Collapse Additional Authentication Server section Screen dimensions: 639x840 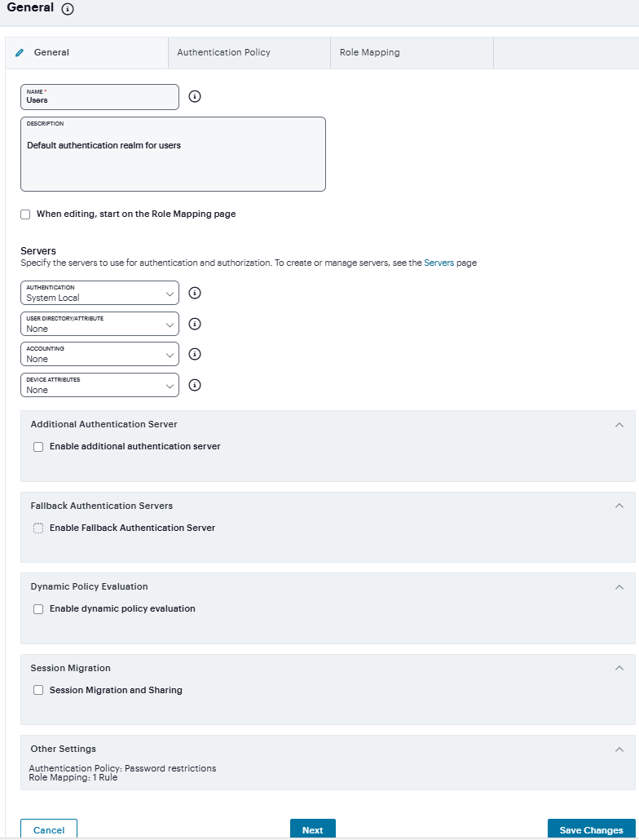click(x=619, y=425)
